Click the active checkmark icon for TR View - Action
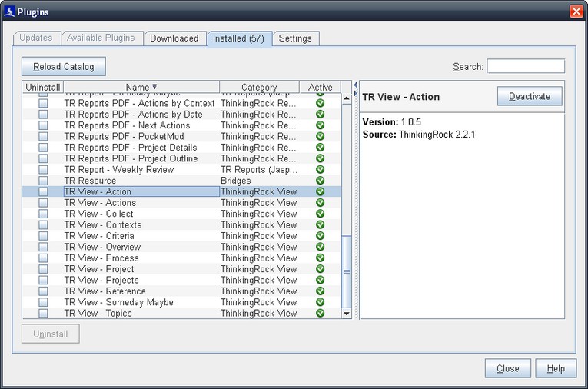The width and height of the screenshot is (588, 389). (320, 192)
